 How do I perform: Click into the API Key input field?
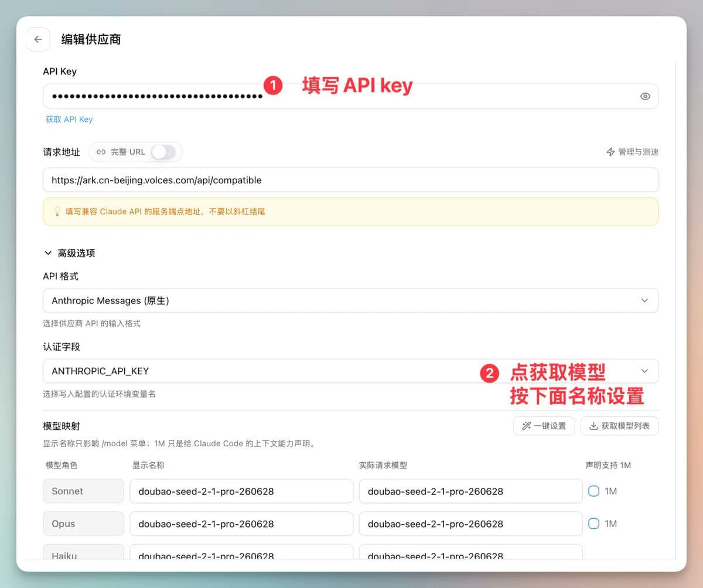pos(350,96)
